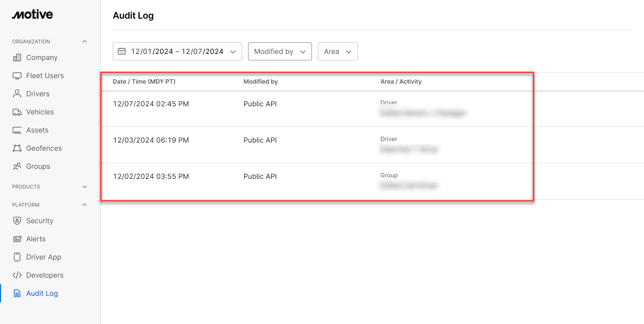The width and height of the screenshot is (644, 324).
Task: Click the Assets trailer icon
Action: [x=17, y=130]
